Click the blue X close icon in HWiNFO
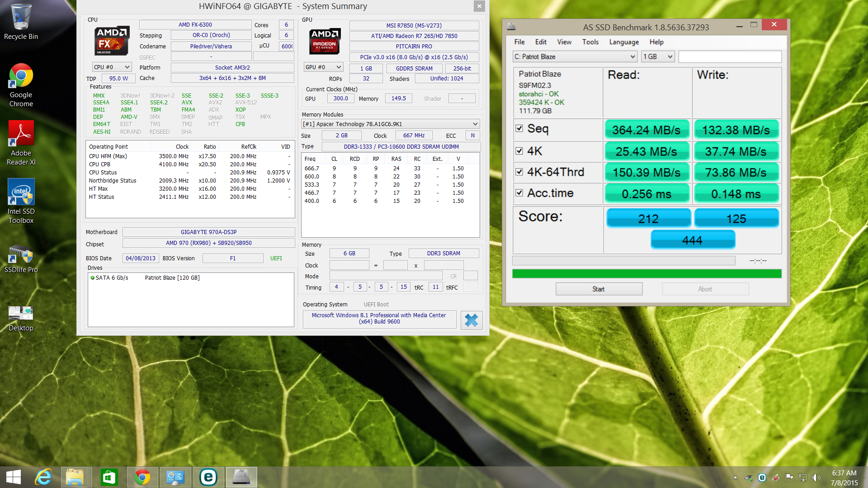The height and width of the screenshot is (488, 868). click(x=472, y=320)
